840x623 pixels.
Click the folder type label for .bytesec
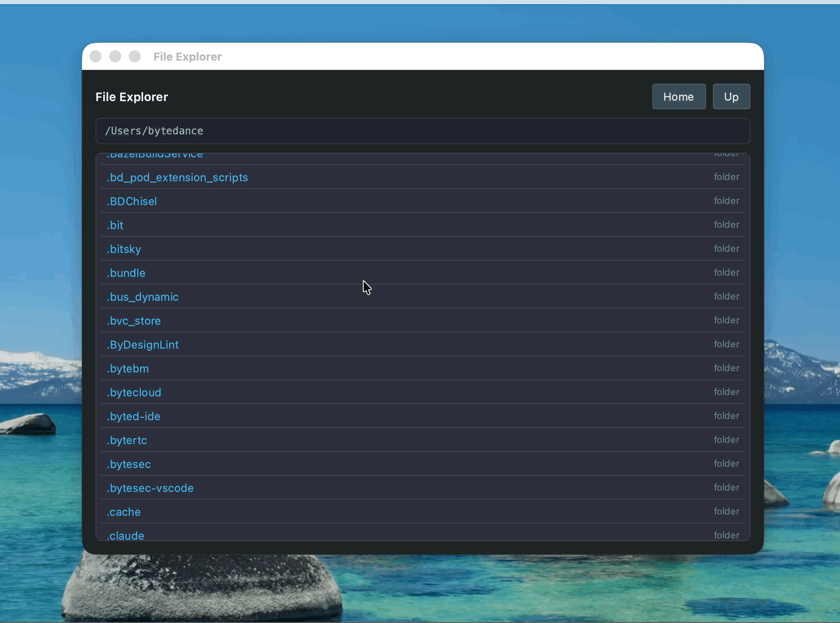(x=727, y=464)
